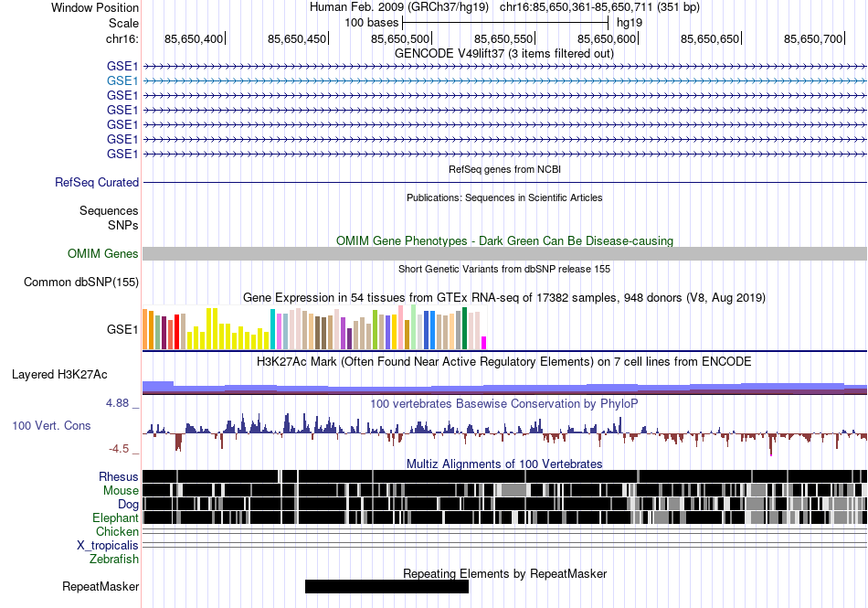This screenshot has height=608, width=868.
Task: Click the 4.88 conservation axis maximum
Action: (x=117, y=403)
